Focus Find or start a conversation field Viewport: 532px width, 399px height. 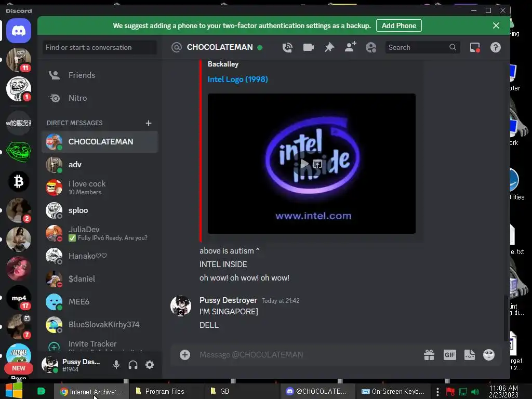point(100,47)
